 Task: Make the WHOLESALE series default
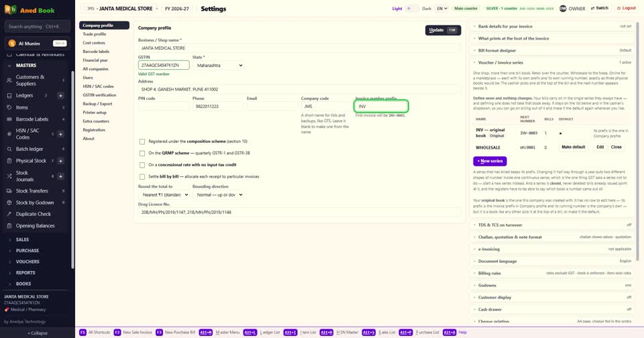tap(573, 147)
